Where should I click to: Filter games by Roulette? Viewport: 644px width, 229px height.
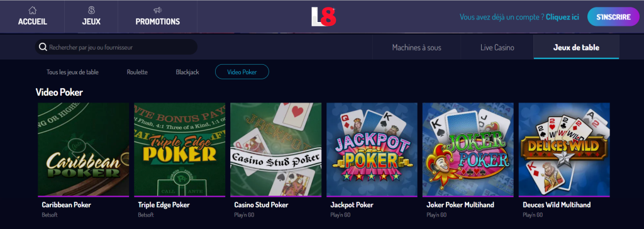point(137,72)
